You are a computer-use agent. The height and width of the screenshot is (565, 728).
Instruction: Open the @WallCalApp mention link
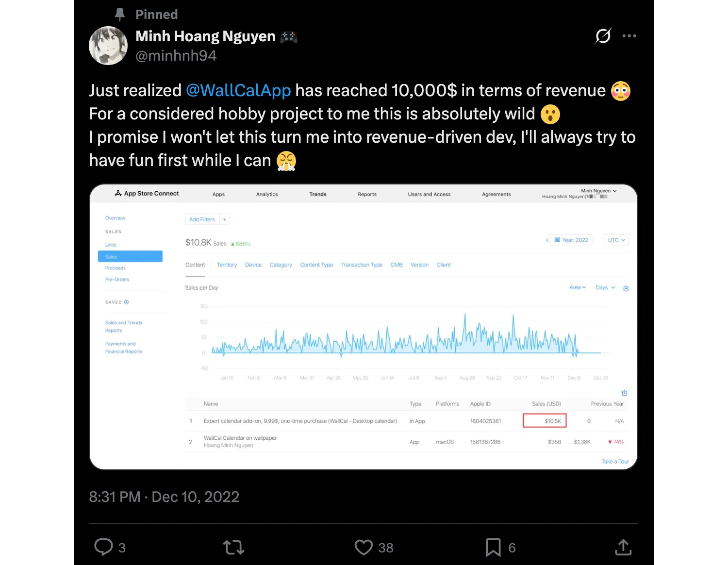click(238, 90)
